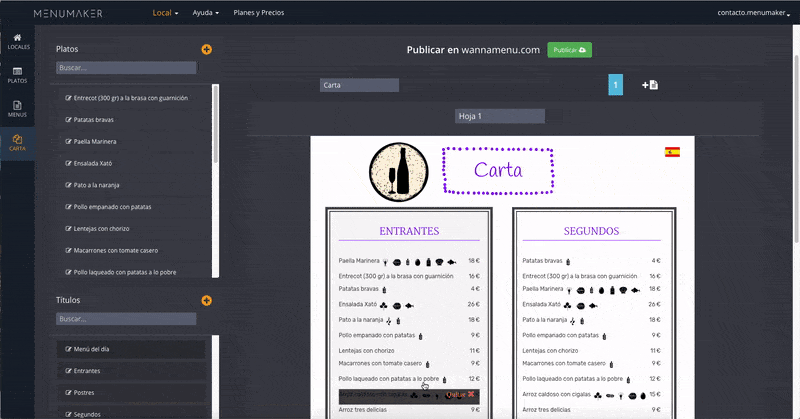Click the MENUMAKER logo
Screen dimensions: 800x419
point(68,13)
